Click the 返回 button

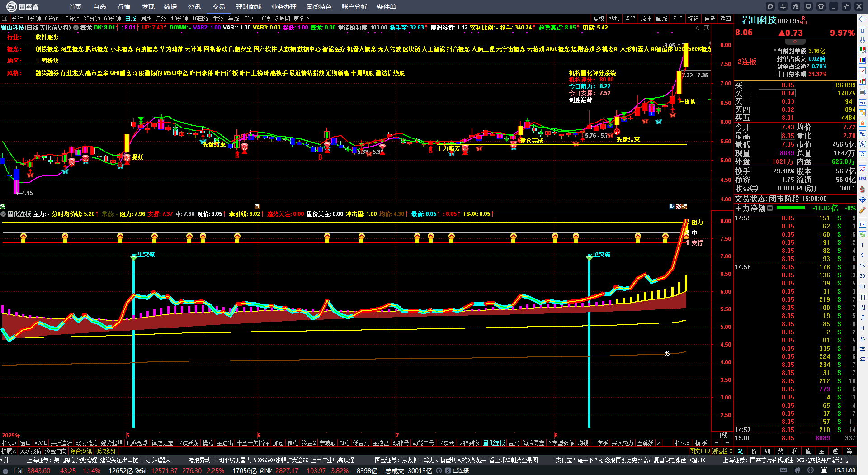(x=726, y=19)
